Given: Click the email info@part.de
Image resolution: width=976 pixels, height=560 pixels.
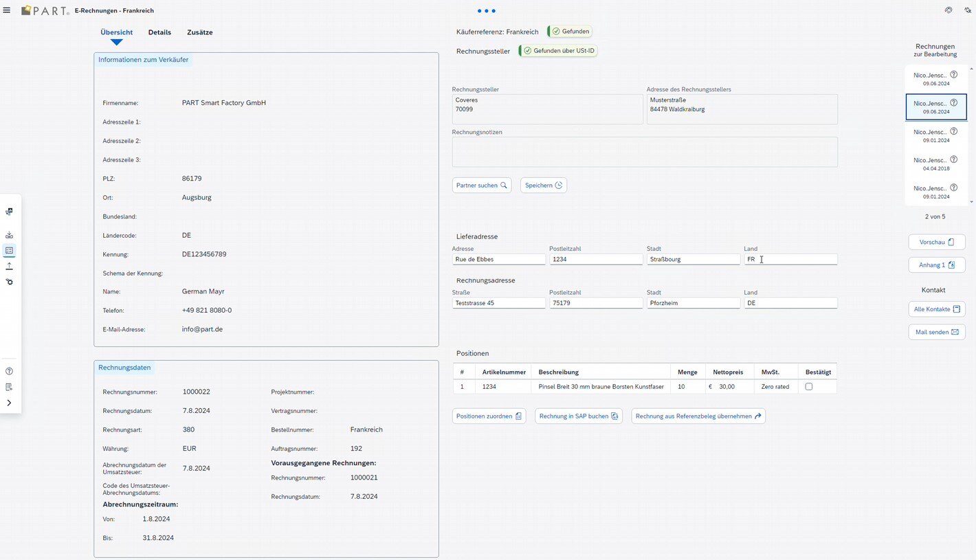Looking at the screenshot, I should 202,329.
